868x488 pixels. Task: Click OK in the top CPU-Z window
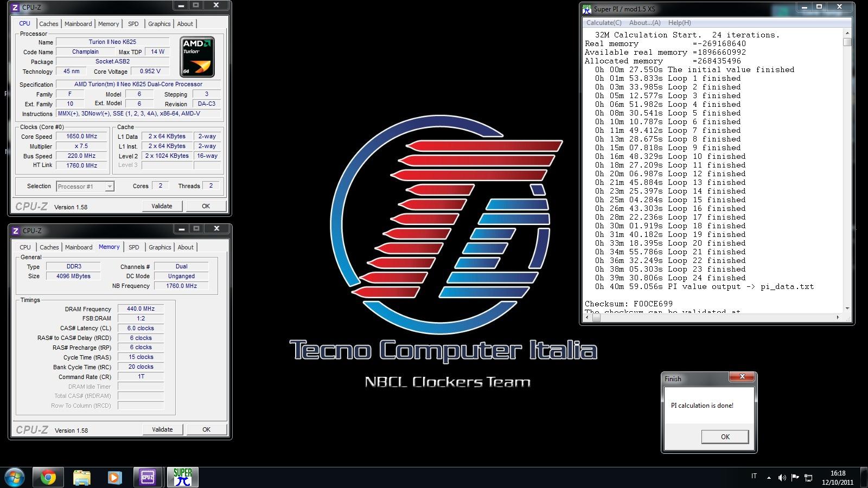click(206, 206)
